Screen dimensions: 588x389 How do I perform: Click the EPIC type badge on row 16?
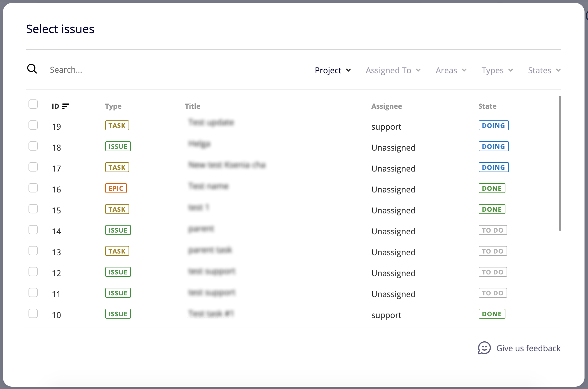(116, 188)
